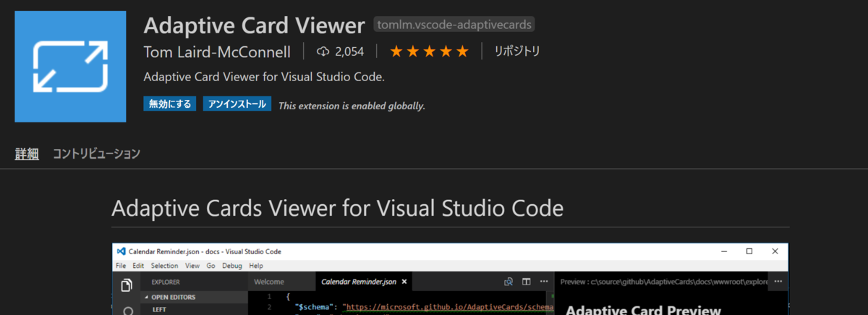
Task: Click the 2,054 install count
Action: (349, 51)
